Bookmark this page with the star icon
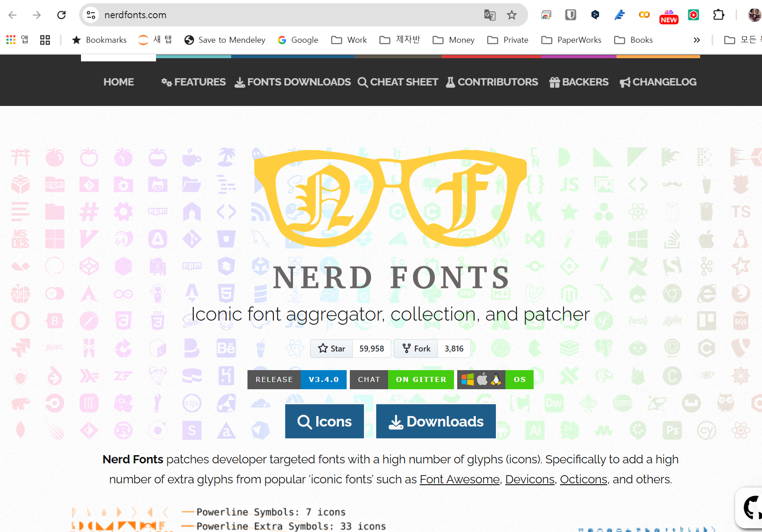 pyautogui.click(x=512, y=15)
